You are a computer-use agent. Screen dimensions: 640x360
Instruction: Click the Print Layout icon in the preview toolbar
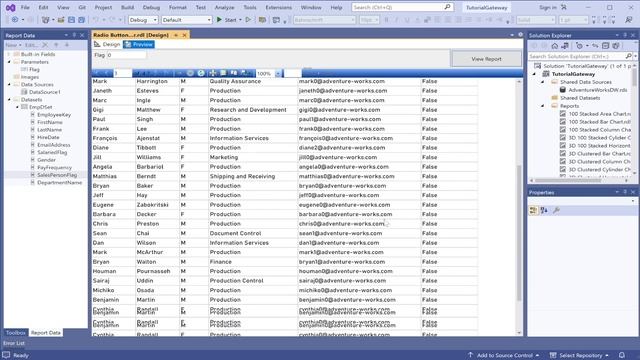(x=223, y=73)
